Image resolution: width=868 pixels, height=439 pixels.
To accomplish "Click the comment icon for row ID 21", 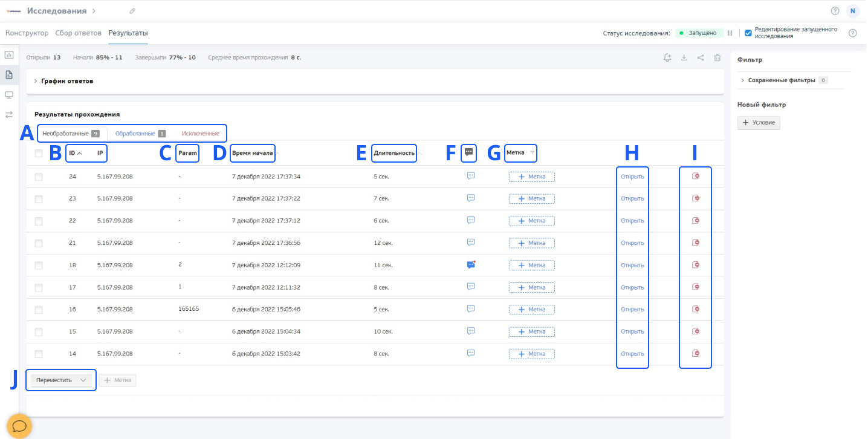I will [470, 242].
